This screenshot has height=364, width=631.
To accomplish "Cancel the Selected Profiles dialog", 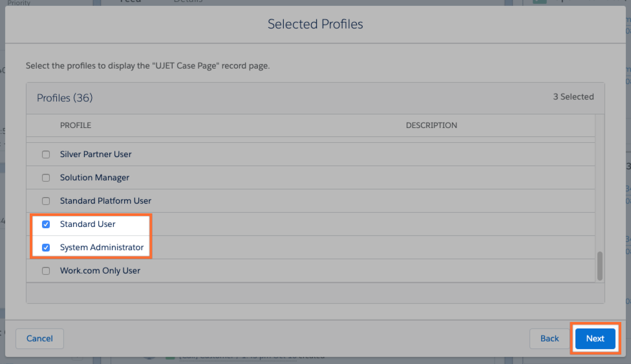I will [39, 338].
